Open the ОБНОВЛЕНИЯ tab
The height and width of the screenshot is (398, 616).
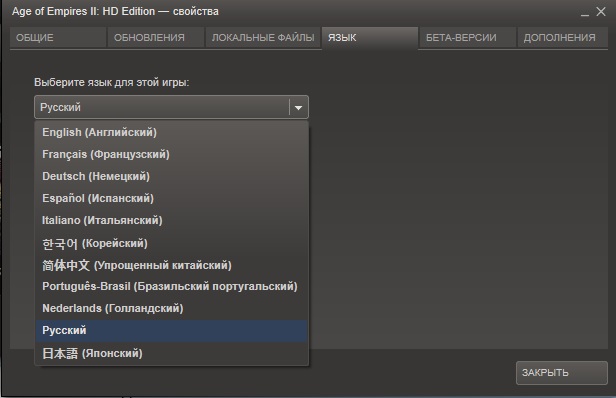point(155,38)
